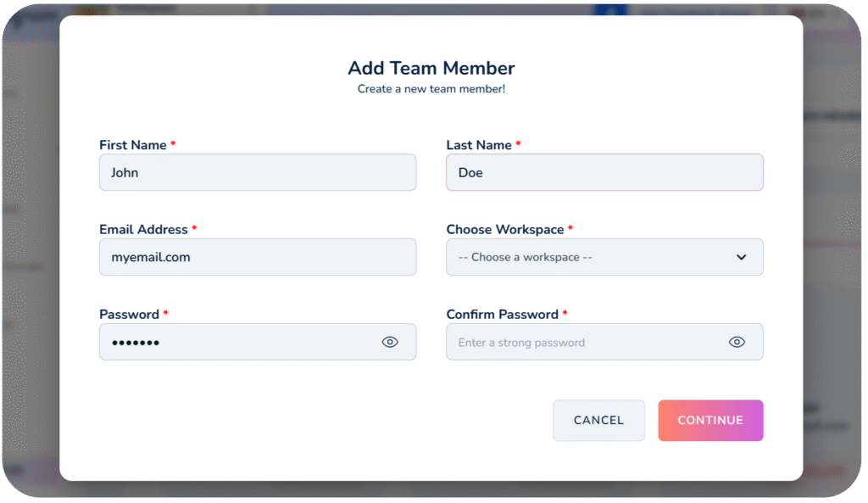Toggle visibility eye in Confirm Password field
Screen dimensions: 868x503
(737, 342)
